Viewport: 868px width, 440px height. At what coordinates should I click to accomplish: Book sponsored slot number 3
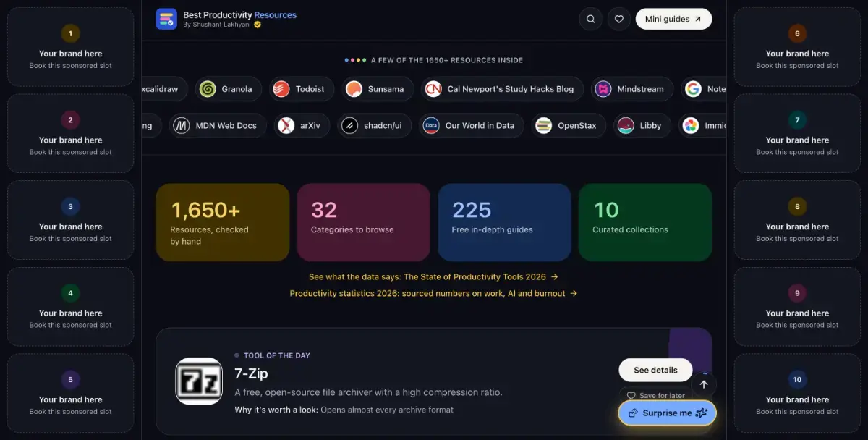(70, 220)
